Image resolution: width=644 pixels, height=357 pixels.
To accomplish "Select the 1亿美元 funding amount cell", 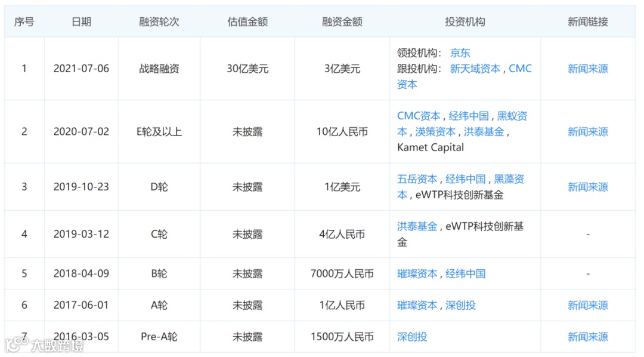I will (x=342, y=187).
